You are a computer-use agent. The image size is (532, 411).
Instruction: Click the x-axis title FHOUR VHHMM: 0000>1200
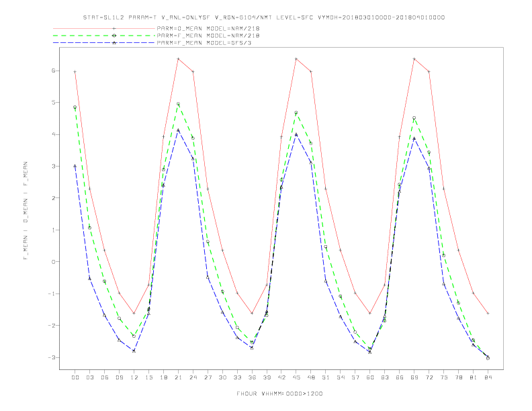click(x=279, y=394)
